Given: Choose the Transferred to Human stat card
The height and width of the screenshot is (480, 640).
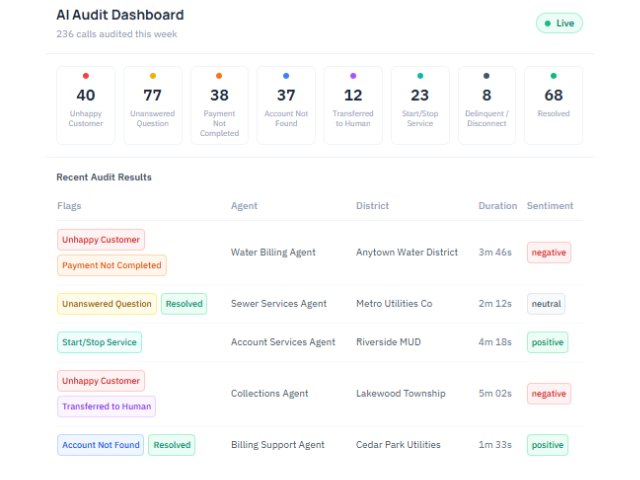Looking at the screenshot, I should tap(353, 105).
